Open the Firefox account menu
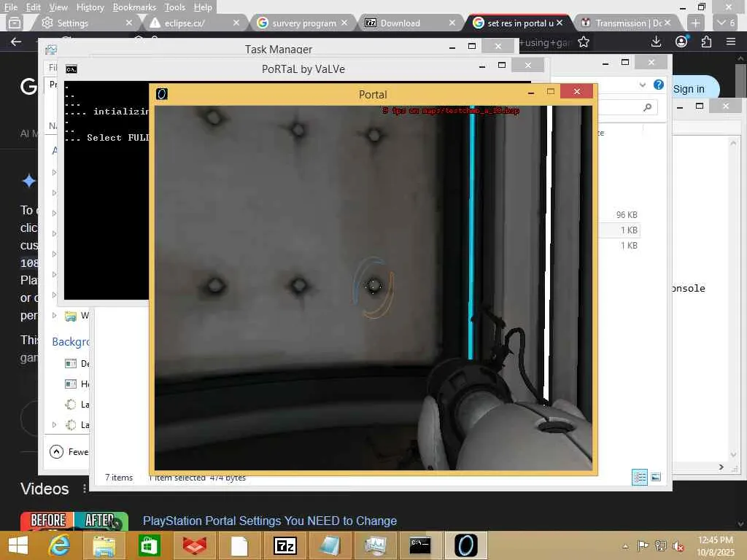The image size is (747, 560). coord(681,42)
